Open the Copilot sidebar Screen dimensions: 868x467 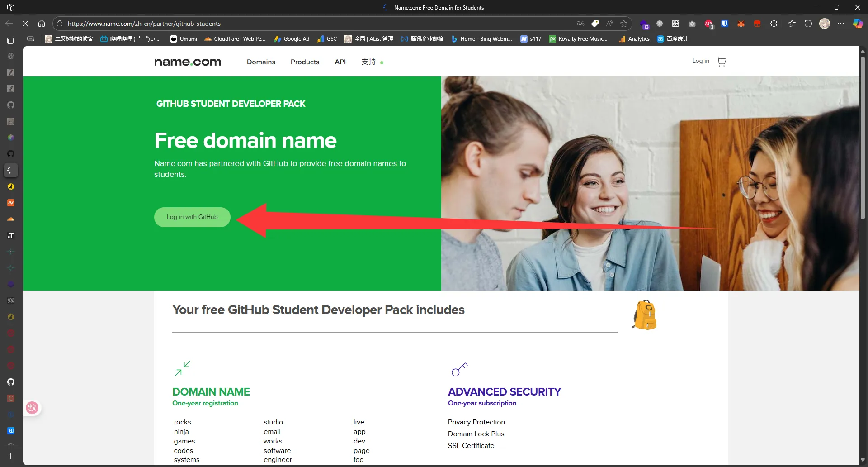pos(857,24)
